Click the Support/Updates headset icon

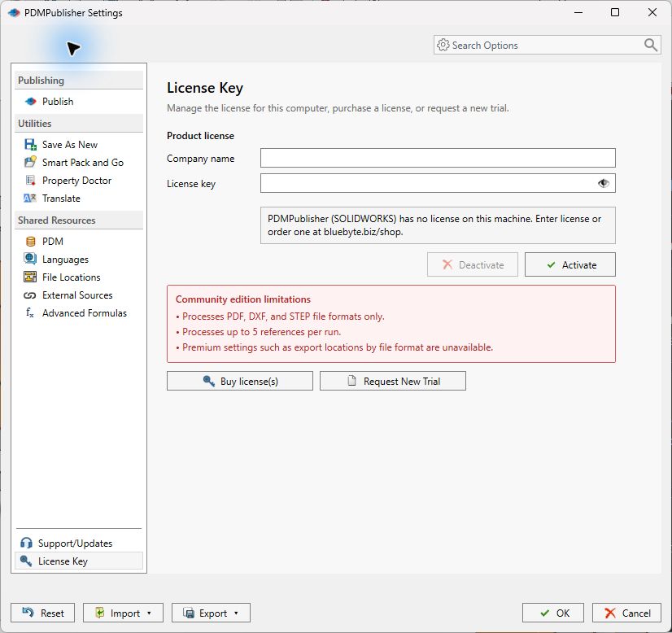(26, 543)
